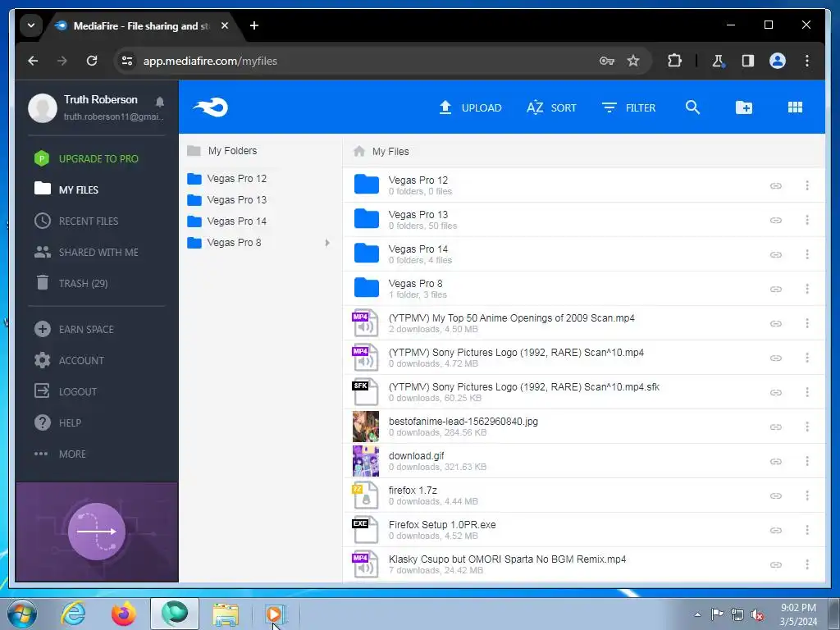This screenshot has height=630, width=840.
Task: Open Chrome profile avatar icon
Action: (x=778, y=61)
